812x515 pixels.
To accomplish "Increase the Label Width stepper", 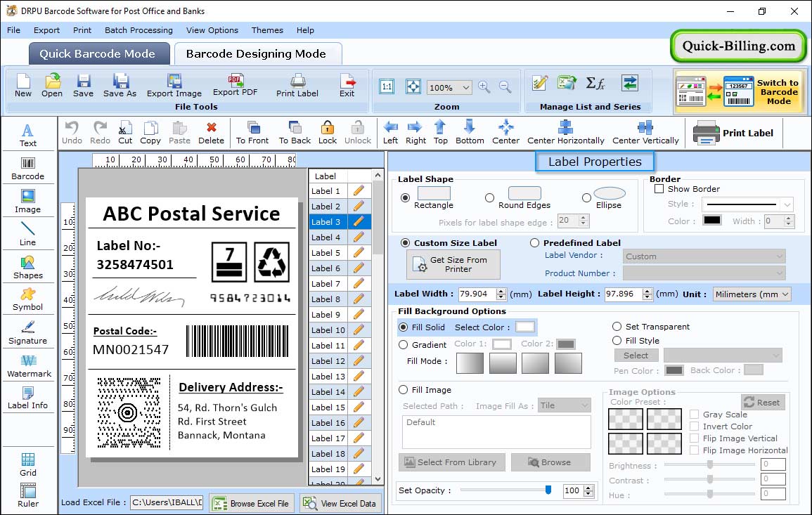I will (501, 291).
